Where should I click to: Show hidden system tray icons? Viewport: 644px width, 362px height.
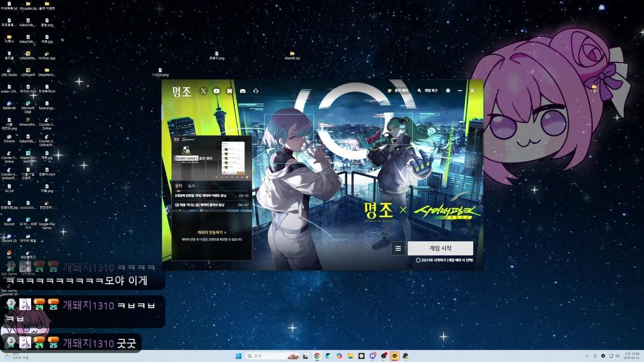pyautogui.click(x=587, y=356)
